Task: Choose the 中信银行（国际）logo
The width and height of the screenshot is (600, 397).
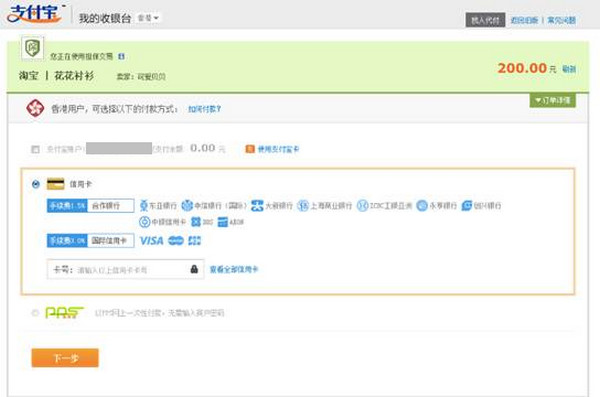Action: pyautogui.click(x=214, y=206)
